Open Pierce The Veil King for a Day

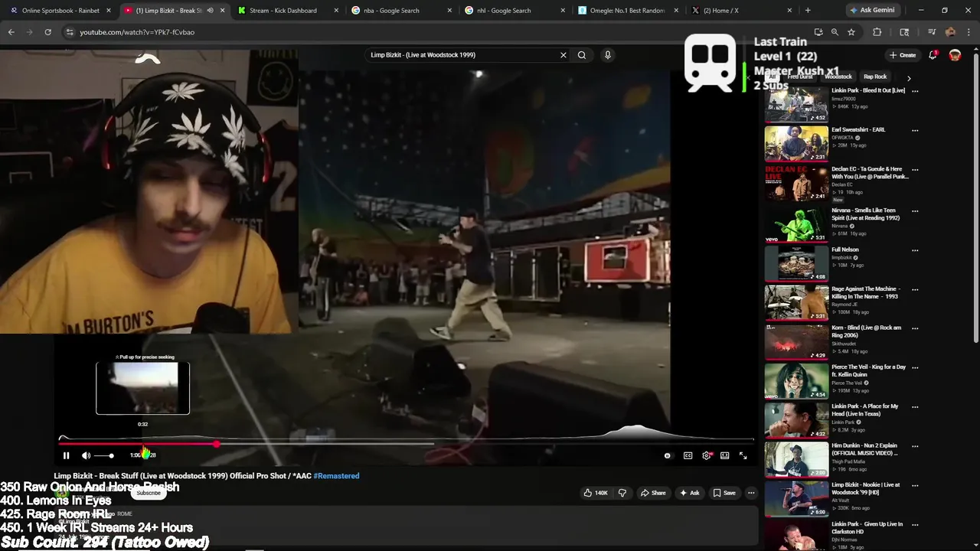(x=796, y=380)
